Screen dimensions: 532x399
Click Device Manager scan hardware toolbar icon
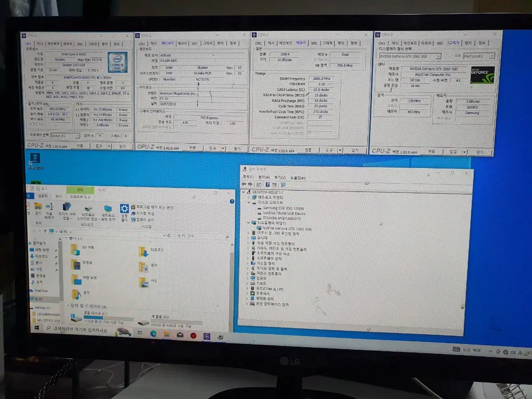(x=283, y=185)
